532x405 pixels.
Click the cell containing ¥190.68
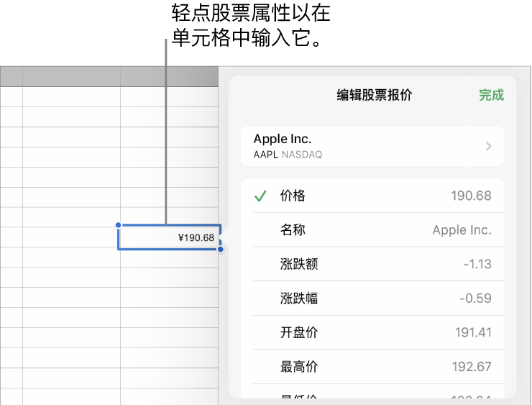click(169, 237)
